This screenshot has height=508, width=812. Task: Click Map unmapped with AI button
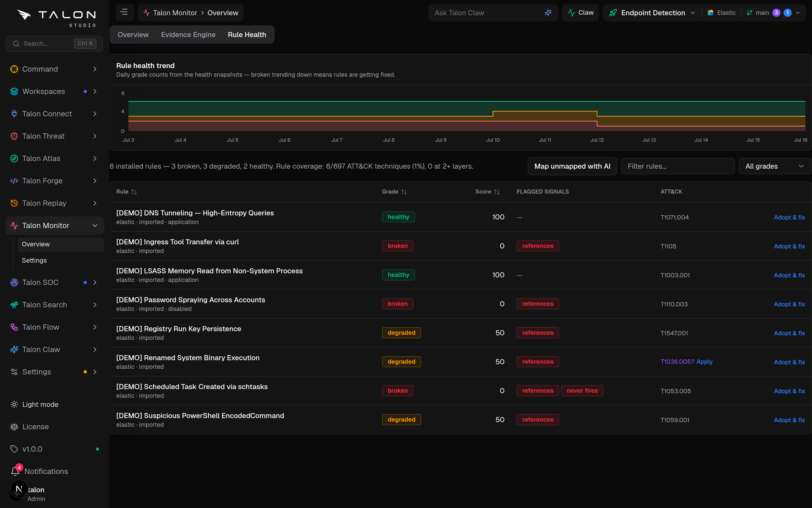pos(572,166)
